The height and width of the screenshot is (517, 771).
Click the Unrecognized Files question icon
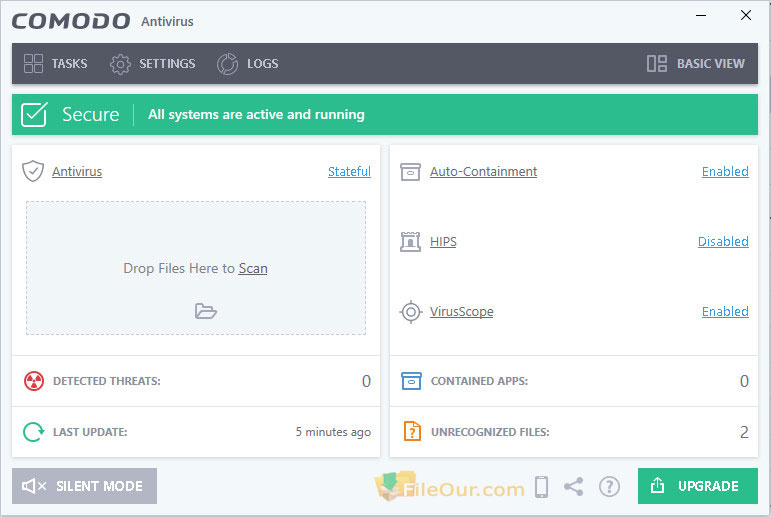412,431
